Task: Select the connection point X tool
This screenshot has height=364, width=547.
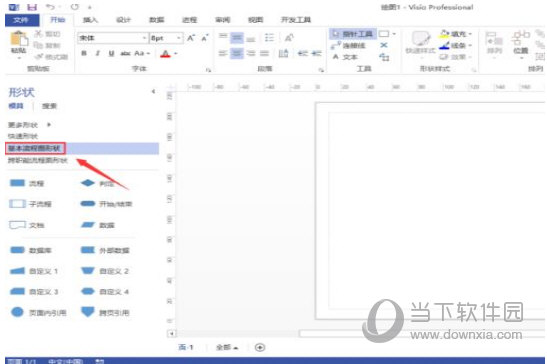Action: 384,45
